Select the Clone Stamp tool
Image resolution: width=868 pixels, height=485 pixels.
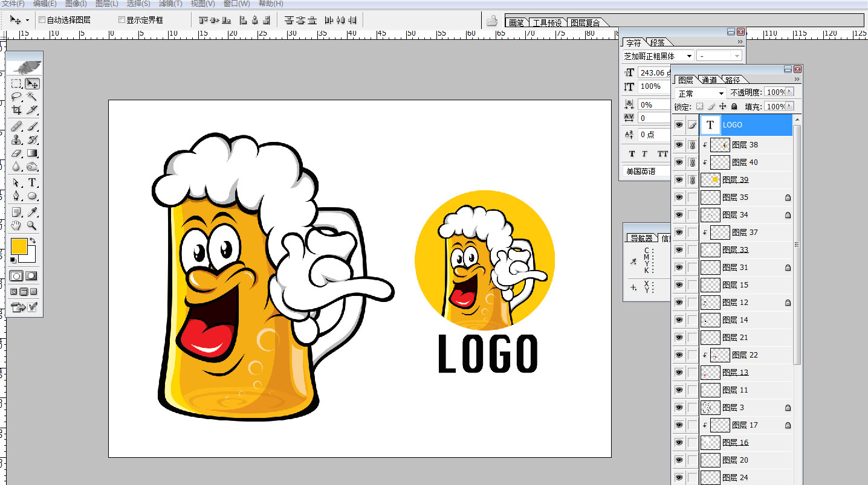point(17,140)
